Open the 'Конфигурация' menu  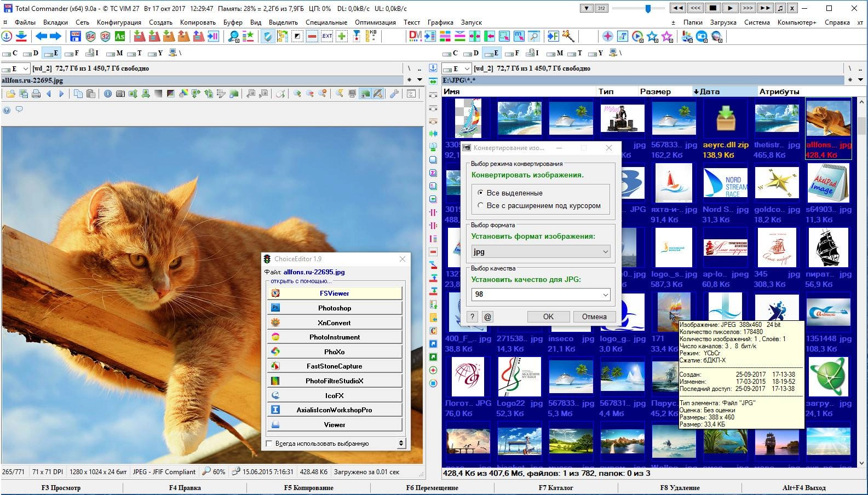pos(119,22)
